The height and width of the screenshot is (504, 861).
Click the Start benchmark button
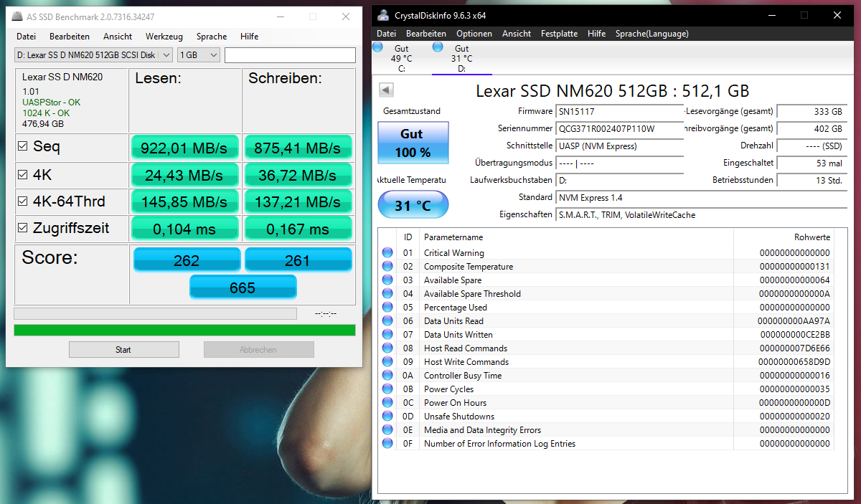123,350
